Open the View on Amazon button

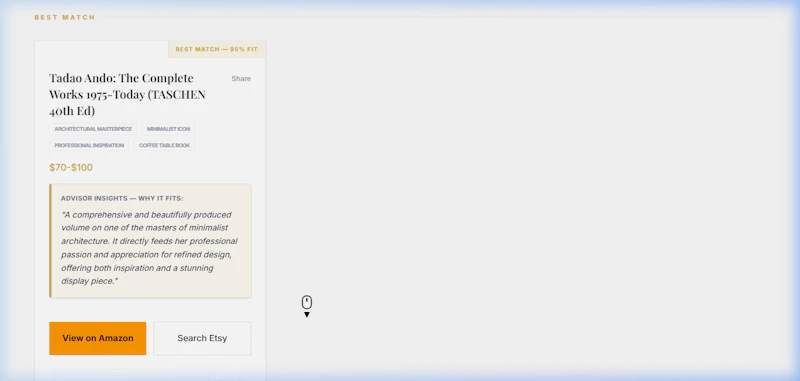97,338
